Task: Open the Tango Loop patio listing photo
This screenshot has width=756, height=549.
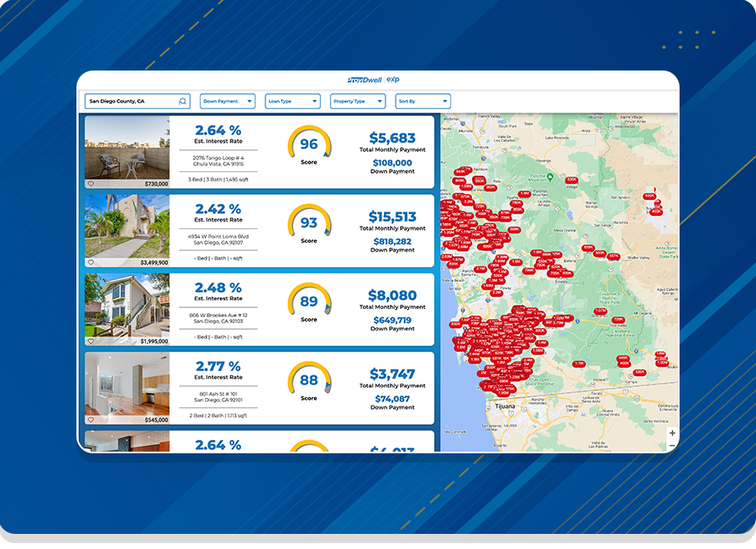Action: (127, 148)
